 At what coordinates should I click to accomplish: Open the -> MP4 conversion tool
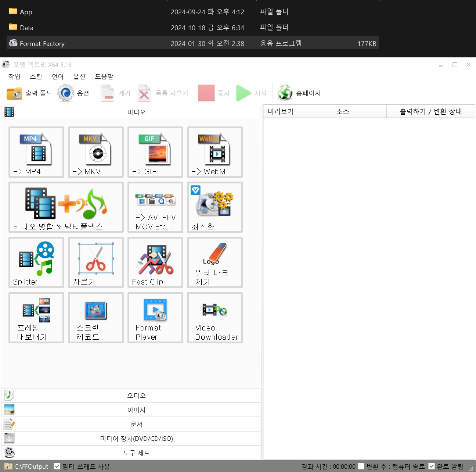click(x=36, y=152)
